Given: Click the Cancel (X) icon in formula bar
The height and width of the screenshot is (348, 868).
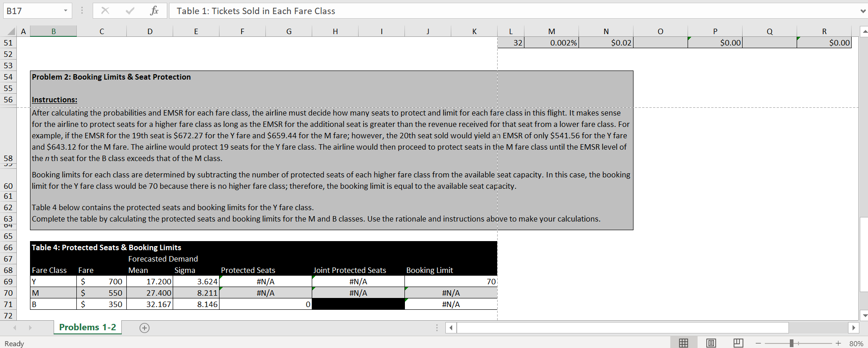Looking at the screenshot, I should coord(105,10).
